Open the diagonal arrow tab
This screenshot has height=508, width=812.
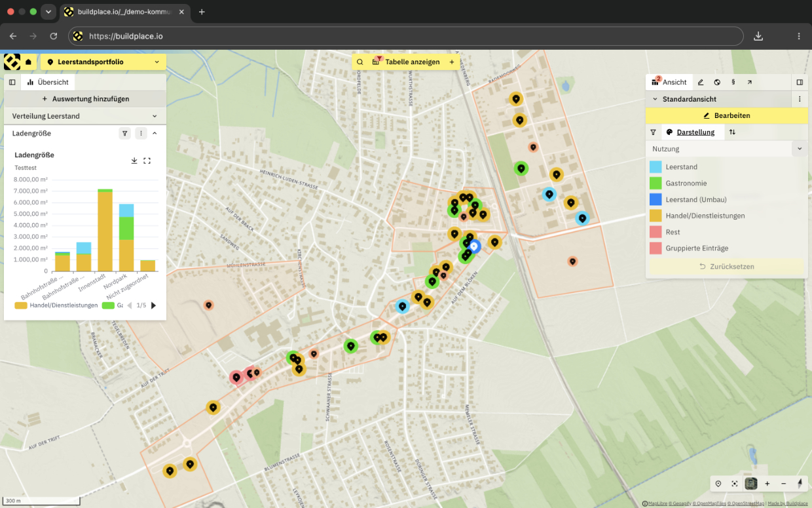[x=750, y=83]
